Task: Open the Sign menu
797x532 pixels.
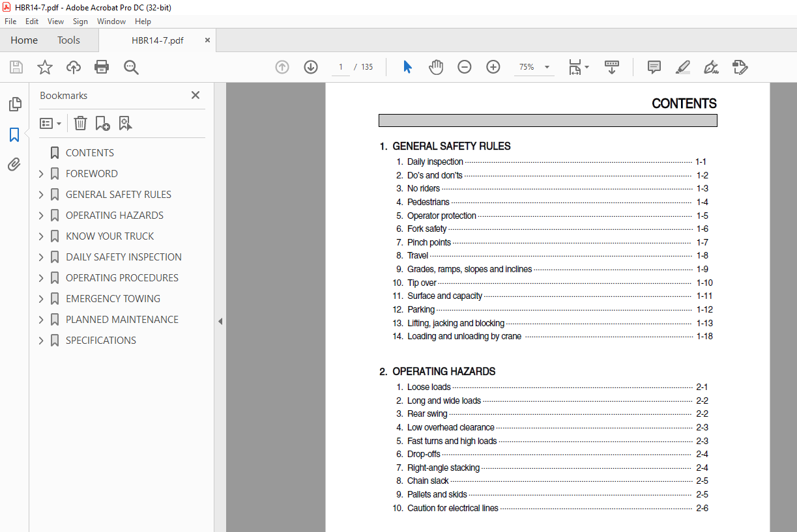Action: coord(80,21)
